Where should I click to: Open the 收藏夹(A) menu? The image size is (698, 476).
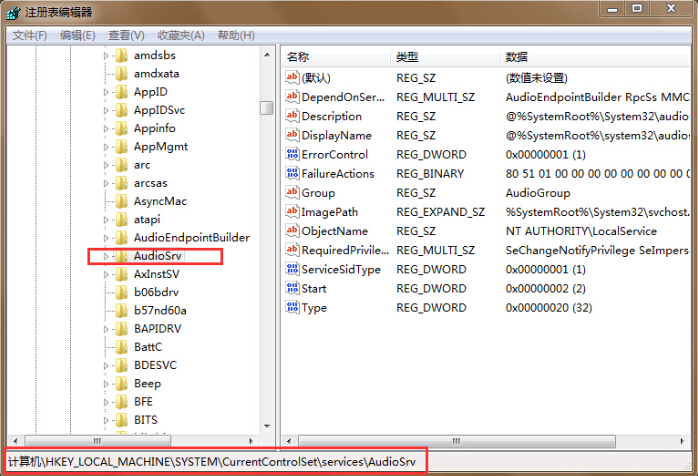click(181, 35)
